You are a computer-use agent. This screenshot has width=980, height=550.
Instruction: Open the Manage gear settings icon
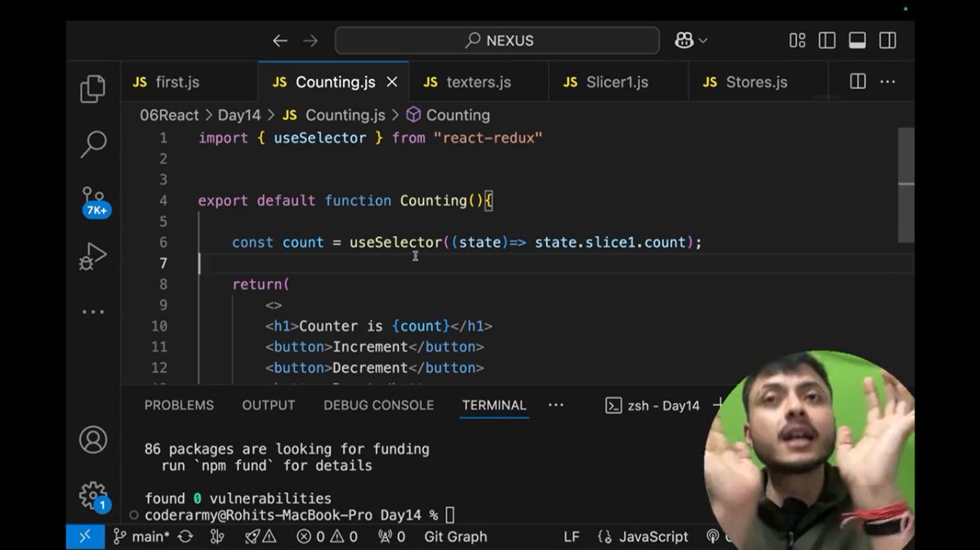pyautogui.click(x=93, y=495)
